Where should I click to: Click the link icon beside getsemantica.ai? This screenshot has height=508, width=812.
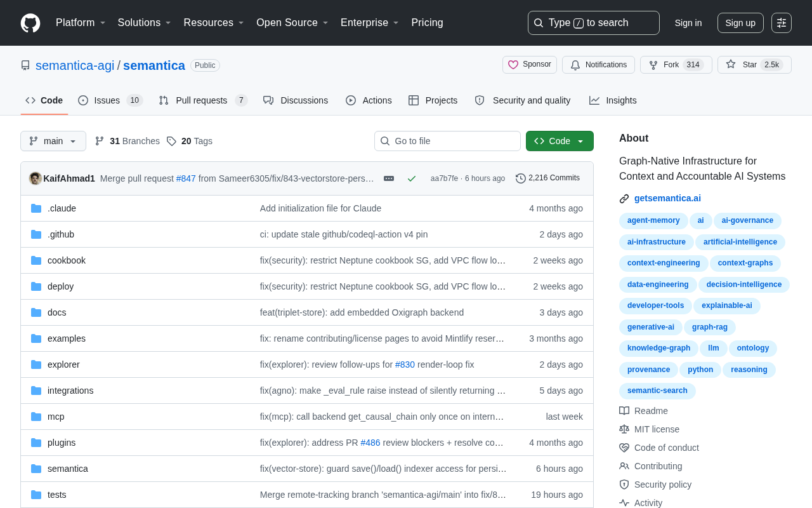point(624,199)
